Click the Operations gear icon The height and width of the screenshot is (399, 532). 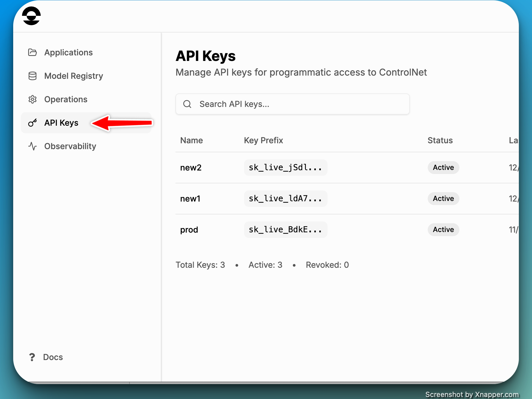tap(33, 99)
